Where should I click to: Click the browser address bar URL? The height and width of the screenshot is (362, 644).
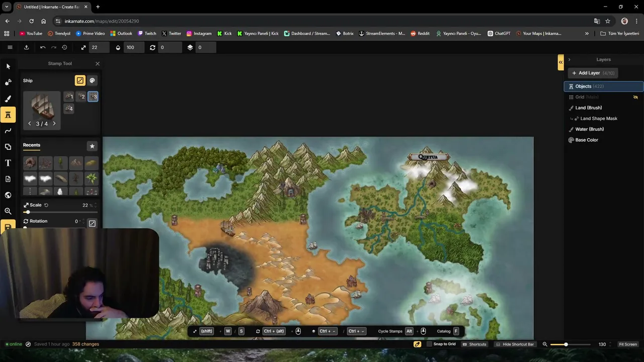pos(102,21)
